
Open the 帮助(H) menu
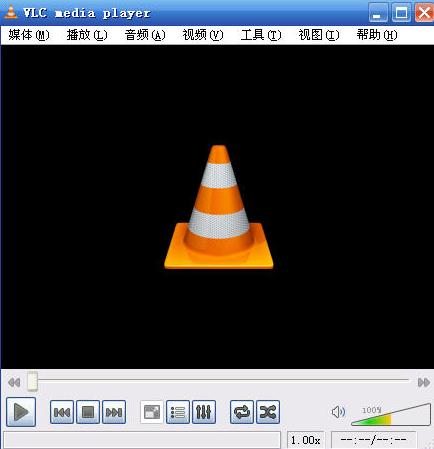[x=377, y=35]
